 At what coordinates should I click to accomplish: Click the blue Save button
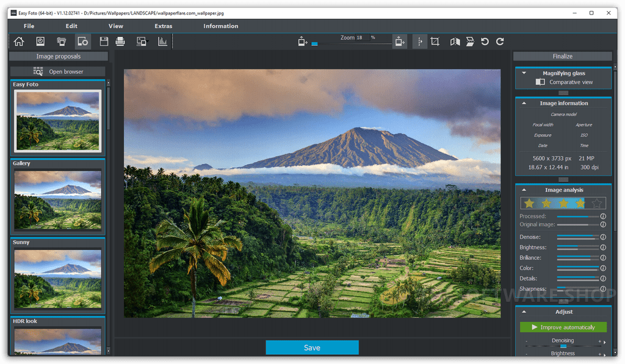[x=312, y=348]
